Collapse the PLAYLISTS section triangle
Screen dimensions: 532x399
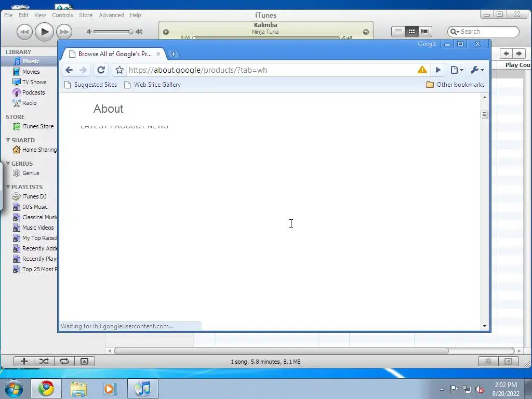click(8, 187)
